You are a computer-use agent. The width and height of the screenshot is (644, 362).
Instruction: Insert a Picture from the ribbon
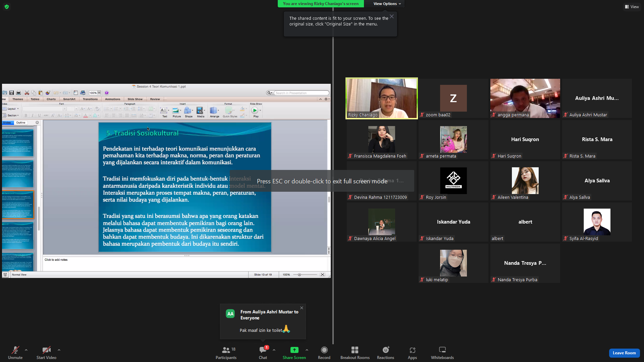(x=176, y=112)
